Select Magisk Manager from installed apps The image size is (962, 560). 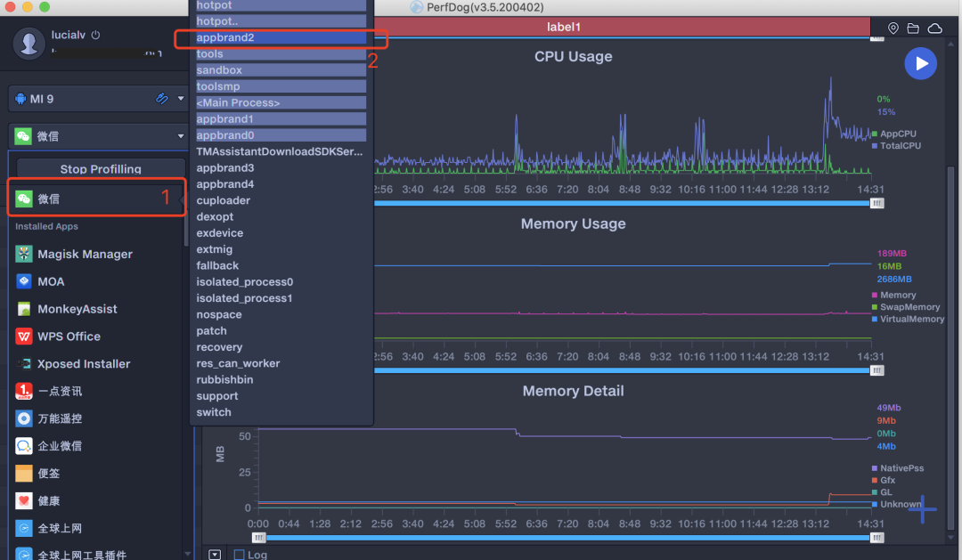tap(85, 254)
